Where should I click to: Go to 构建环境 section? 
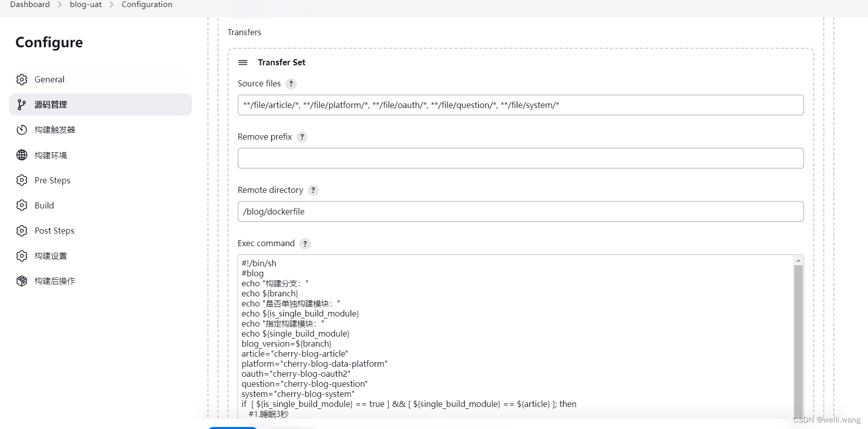click(x=100, y=155)
